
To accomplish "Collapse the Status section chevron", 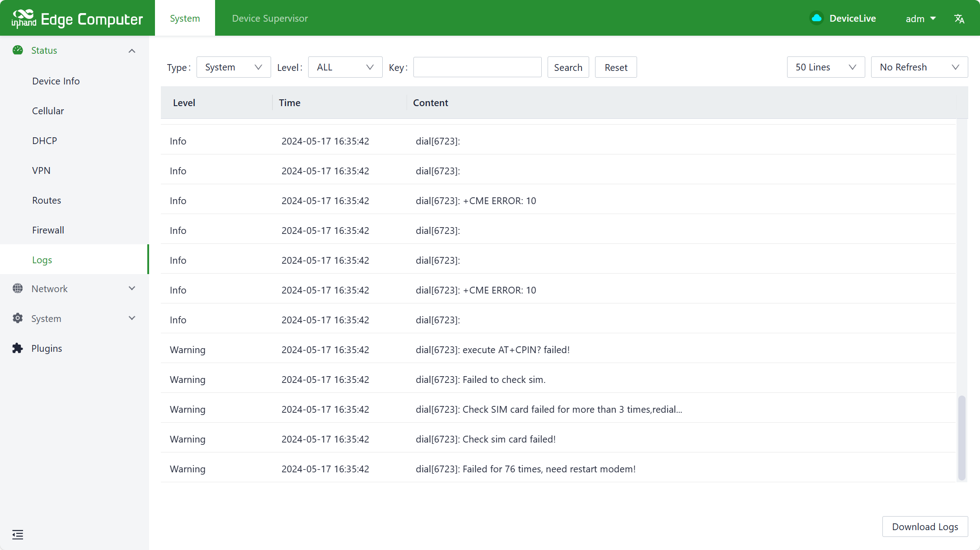I will [132, 51].
